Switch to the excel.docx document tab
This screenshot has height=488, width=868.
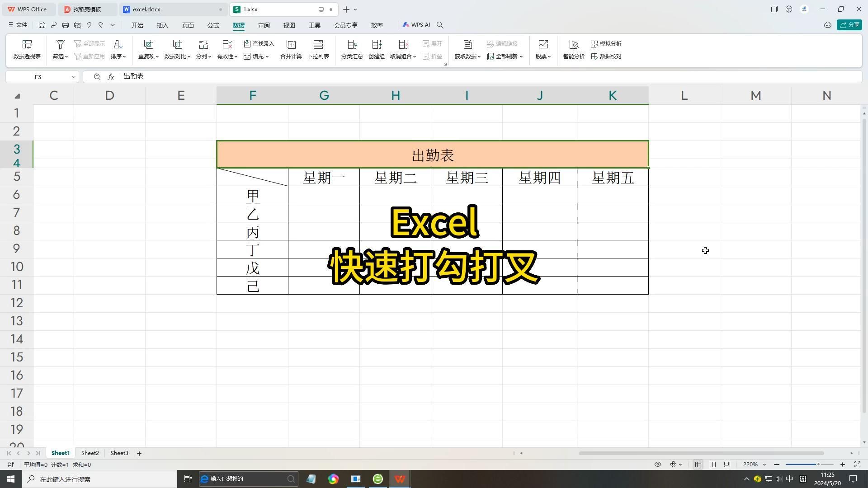pyautogui.click(x=174, y=9)
